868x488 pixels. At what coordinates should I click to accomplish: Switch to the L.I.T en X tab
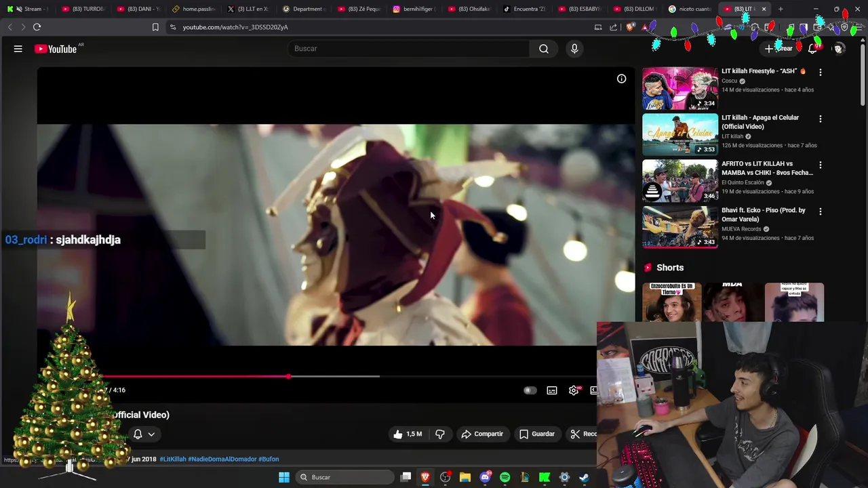coord(249,9)
